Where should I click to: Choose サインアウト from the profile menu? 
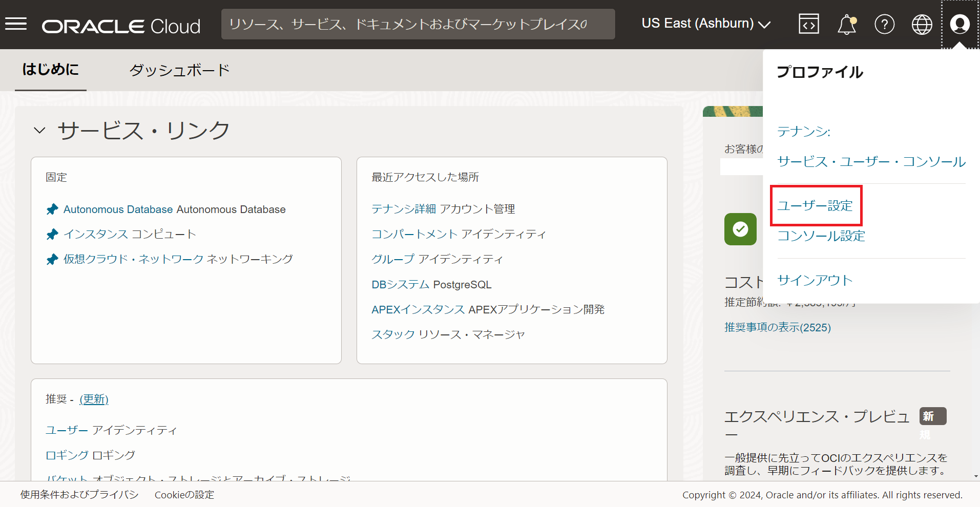[815, 281]
